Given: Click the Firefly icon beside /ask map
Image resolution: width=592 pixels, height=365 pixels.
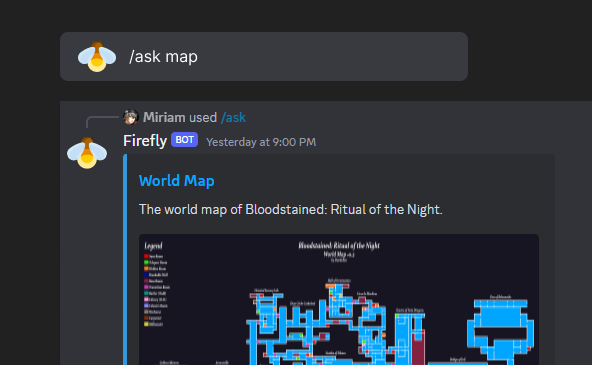Looking at the screenshot, I should (97, 57).
